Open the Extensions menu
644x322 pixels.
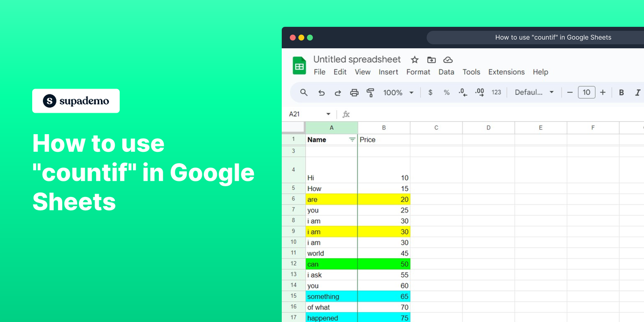[506, 72]
